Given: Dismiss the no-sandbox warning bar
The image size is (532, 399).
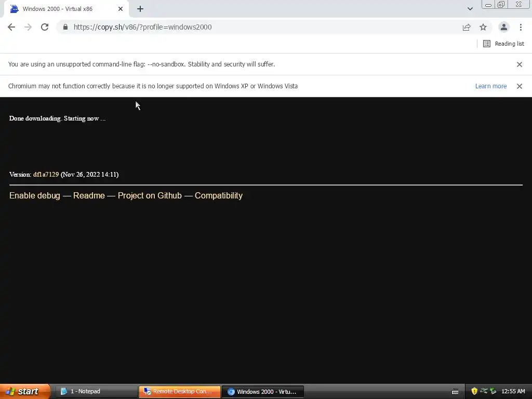Looking at the screenshot, I should [x=519, y=64].
